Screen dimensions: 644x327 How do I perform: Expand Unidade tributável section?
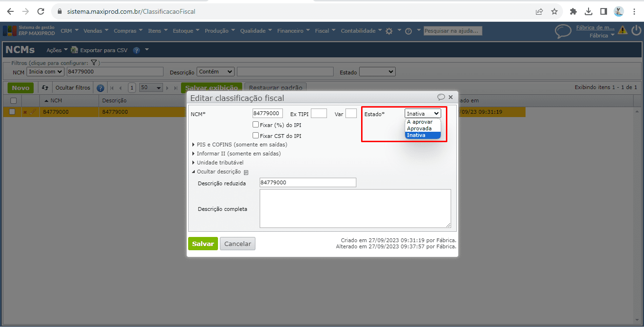218,163
